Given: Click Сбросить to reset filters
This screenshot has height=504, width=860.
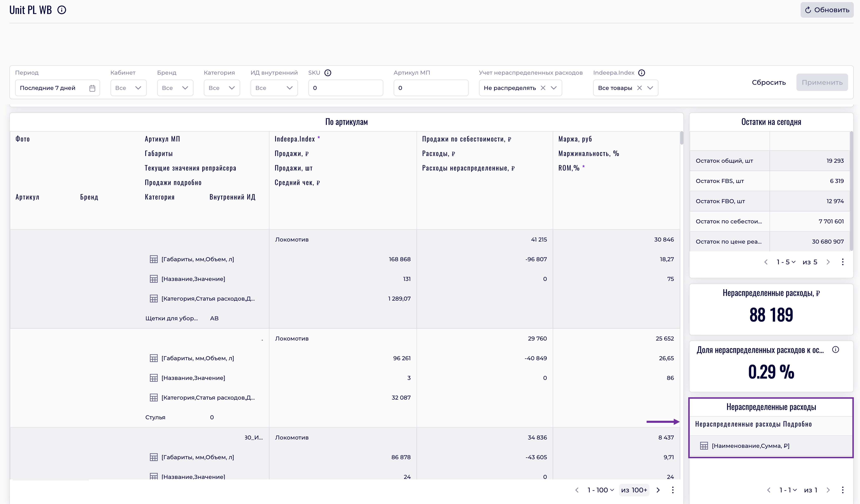Looking at the screenshot, I should (x=768, y=82).
